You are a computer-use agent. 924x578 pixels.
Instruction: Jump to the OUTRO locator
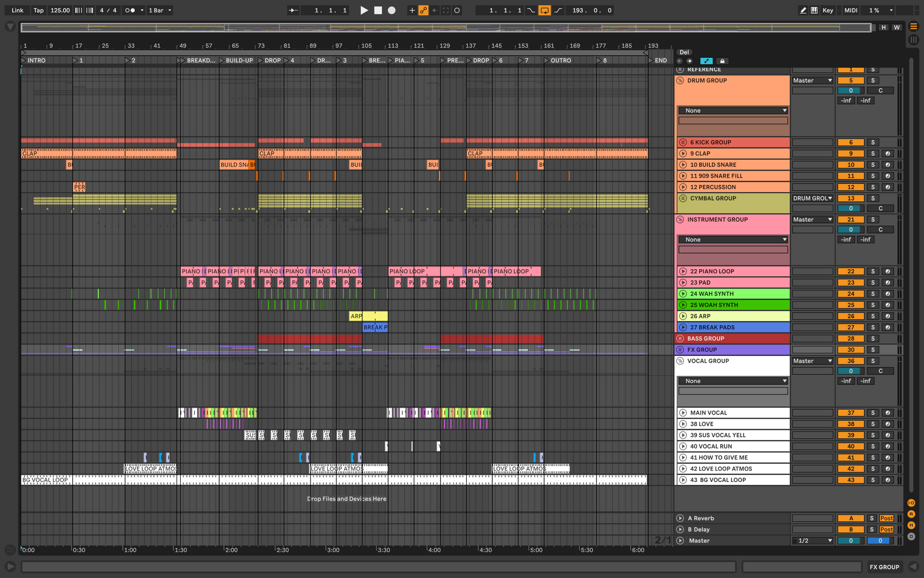[x=557, y=61]
